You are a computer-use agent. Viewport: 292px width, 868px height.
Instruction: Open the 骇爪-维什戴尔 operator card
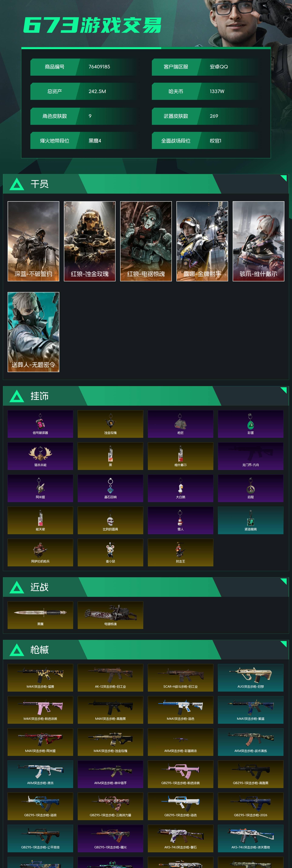coord(258,241)
